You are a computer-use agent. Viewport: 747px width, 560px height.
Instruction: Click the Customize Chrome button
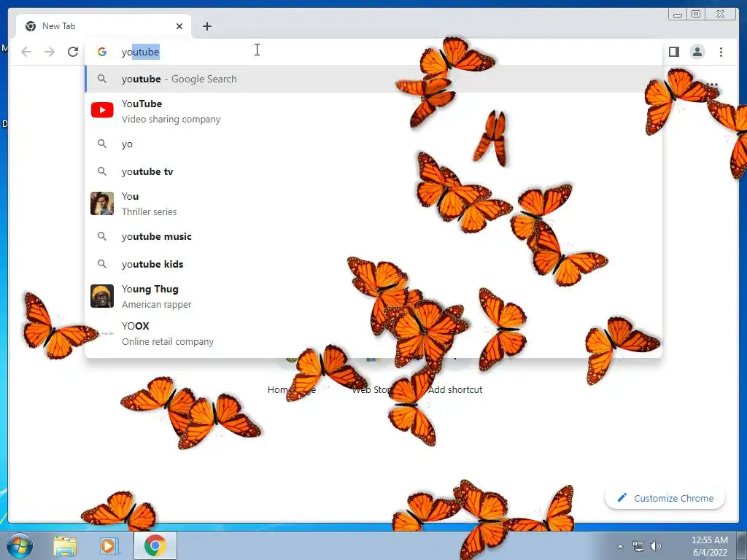[665, 498]
